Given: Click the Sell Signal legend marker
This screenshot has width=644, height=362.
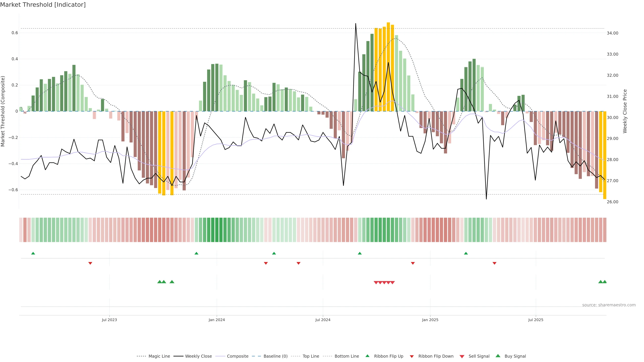Looking at the screenshot, I should [x=462, y=356].
